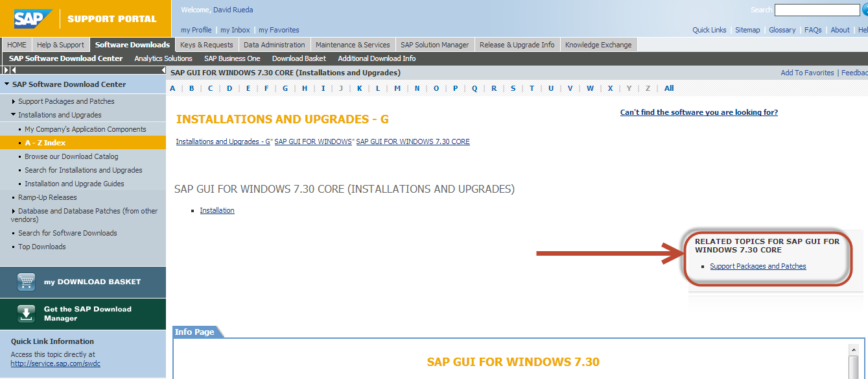
Task: Open the About link
Action: (840, 30)
